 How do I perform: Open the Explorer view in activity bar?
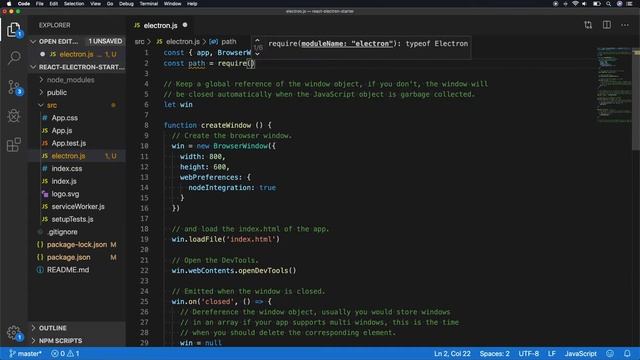coord(13,29)
